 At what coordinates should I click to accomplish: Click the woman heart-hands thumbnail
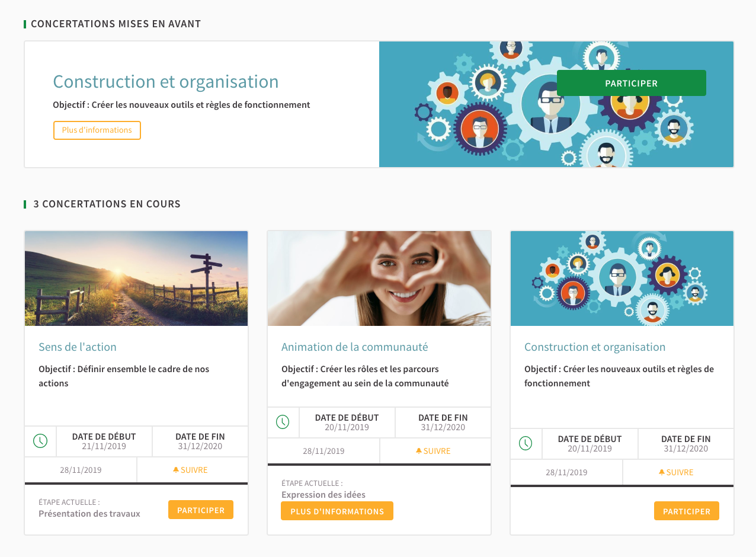(379, 278)
